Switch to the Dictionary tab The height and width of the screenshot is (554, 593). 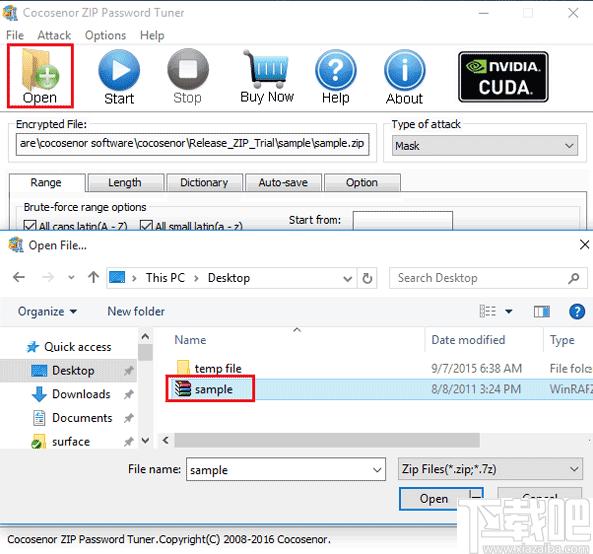point(204,183)
